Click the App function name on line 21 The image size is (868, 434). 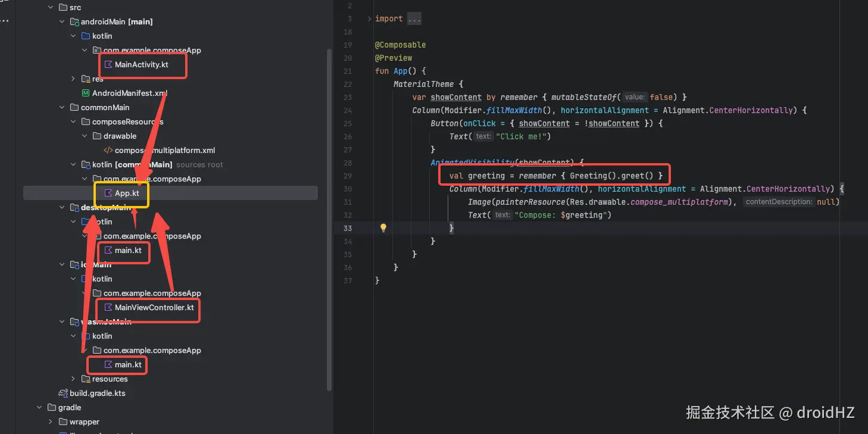pyautogui.click(x=400, y=71)
